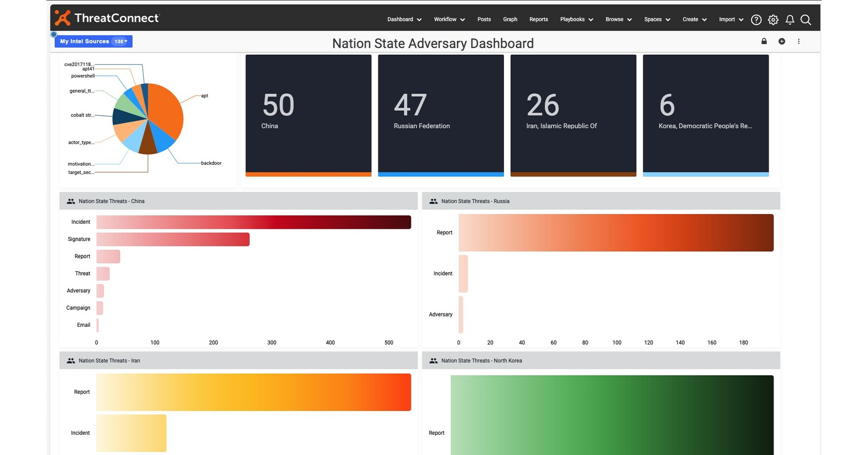Open the help question-mark icon
This screenshot has height=455, width=868.
click(x=756, y=19)
